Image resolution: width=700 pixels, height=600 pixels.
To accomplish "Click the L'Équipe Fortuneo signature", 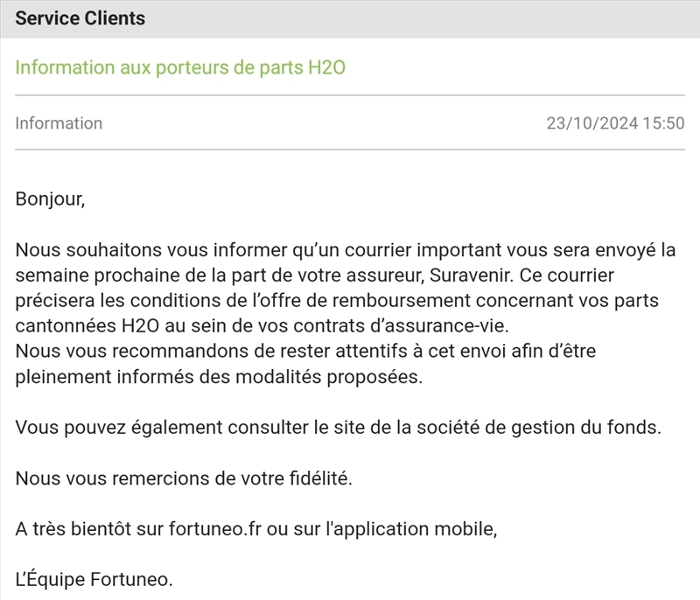I will point(94,579).
